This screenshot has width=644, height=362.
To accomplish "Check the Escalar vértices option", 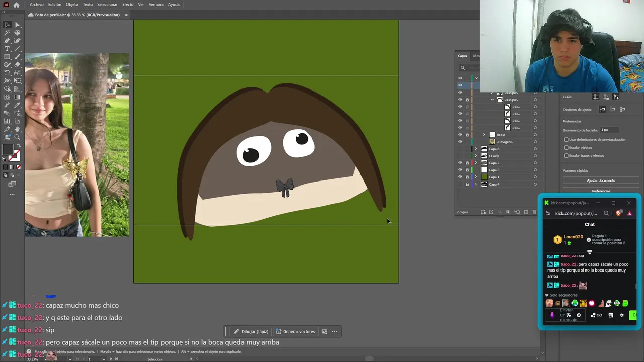I will click(x=566, y=148).
